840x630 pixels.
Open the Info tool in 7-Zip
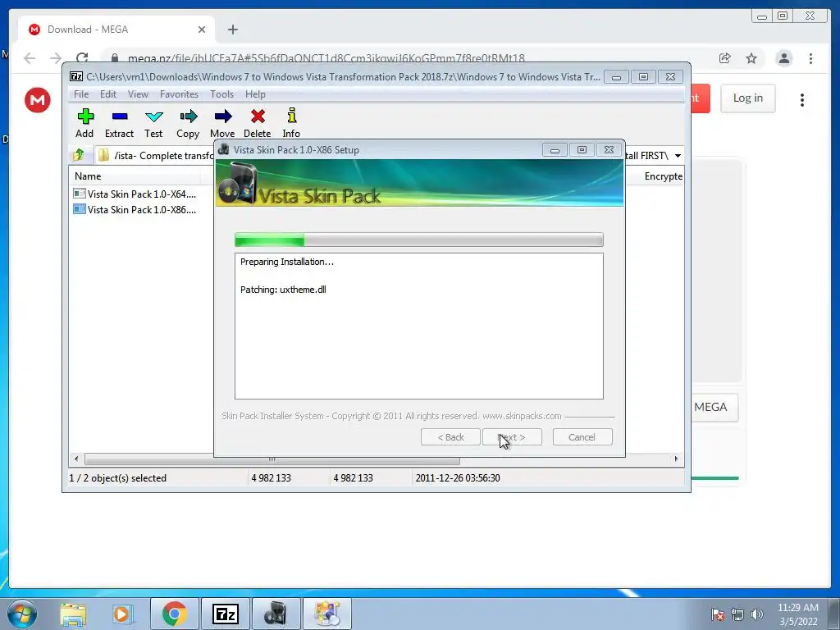tap(291, 123)
